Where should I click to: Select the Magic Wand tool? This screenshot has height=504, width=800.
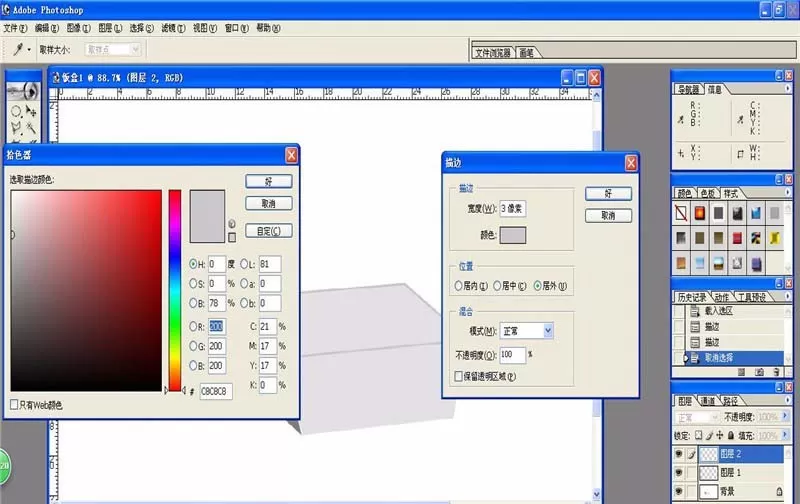tap(31, 128)
